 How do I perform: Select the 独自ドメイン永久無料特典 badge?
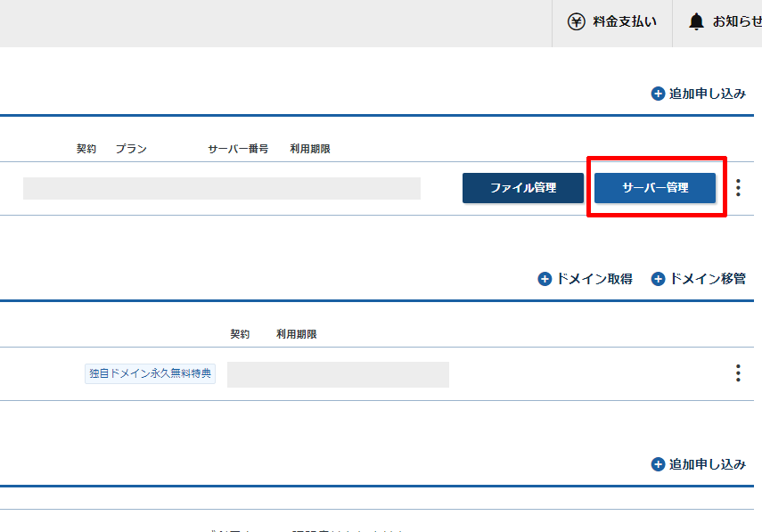(x=150, y=373)
